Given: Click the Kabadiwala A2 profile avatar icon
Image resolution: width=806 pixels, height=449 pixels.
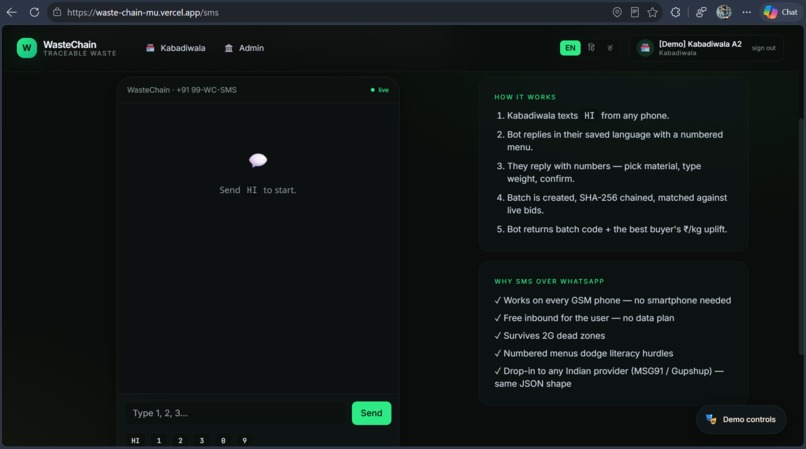Looking at the screenshot, I should (645, 48).
